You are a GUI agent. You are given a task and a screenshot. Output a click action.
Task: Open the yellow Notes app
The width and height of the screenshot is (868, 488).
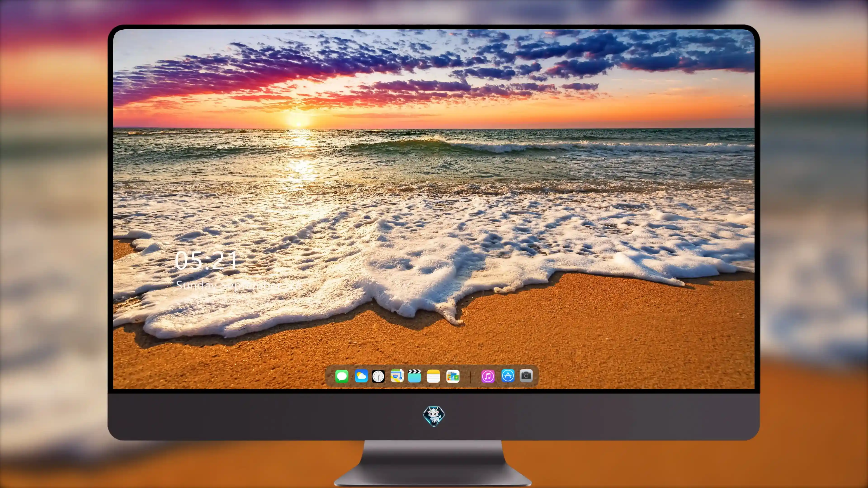(x=433, y=376)
